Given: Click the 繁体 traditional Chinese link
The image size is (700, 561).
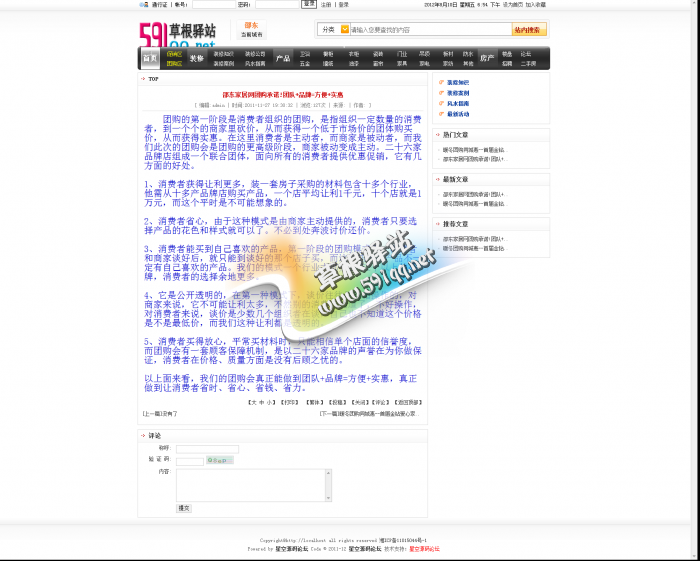Looking at the screenshot, I should click(x=314, y=403).
